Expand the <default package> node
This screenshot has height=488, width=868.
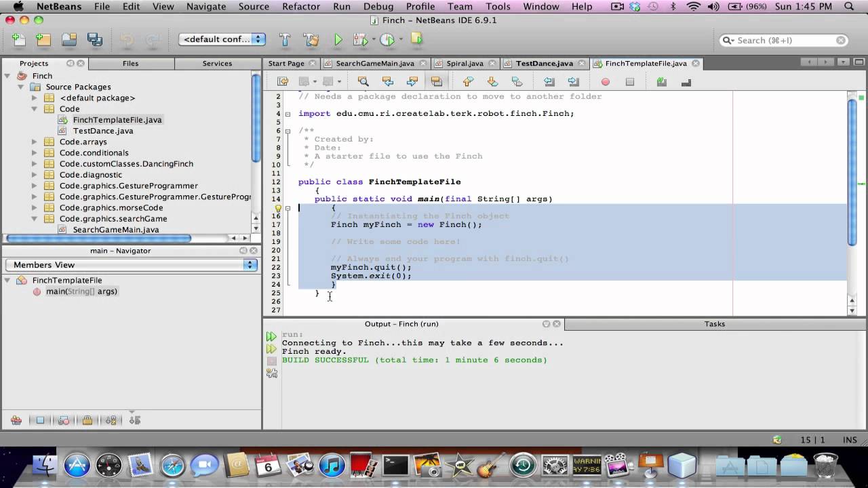(35, 98)
